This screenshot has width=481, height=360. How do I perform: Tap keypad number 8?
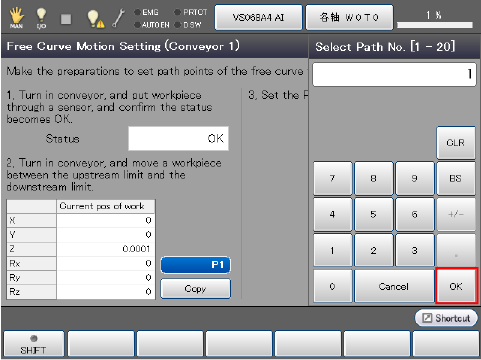pyautogui.click(x=373, y=178)
